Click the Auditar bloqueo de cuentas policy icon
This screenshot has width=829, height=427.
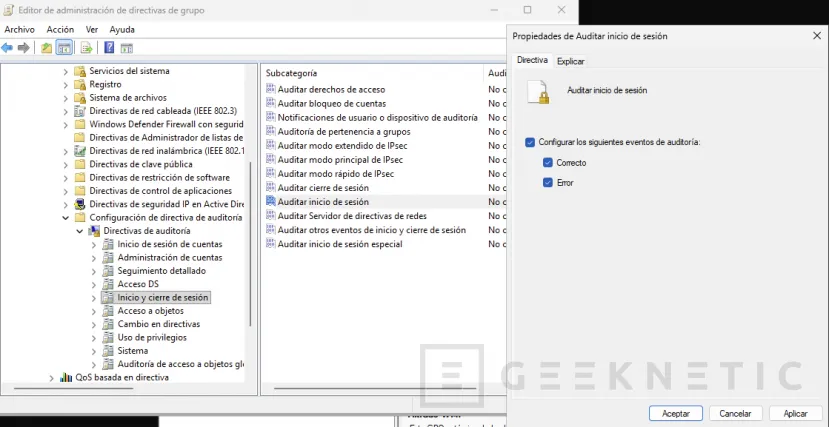(x=271, y=103)
